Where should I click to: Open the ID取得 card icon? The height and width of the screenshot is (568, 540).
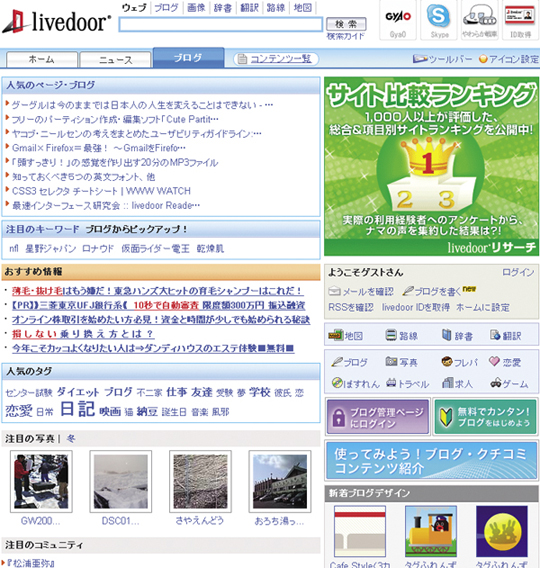click(520, 16)
